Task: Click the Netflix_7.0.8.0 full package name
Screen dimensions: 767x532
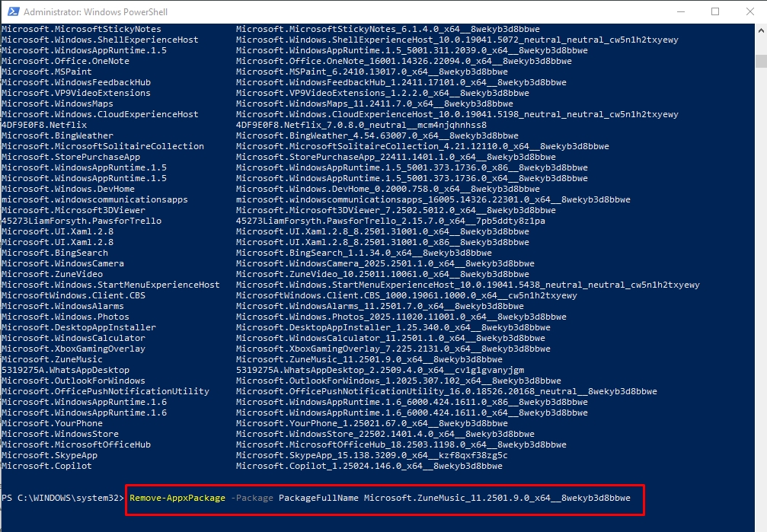Action: tap(361, 125)
